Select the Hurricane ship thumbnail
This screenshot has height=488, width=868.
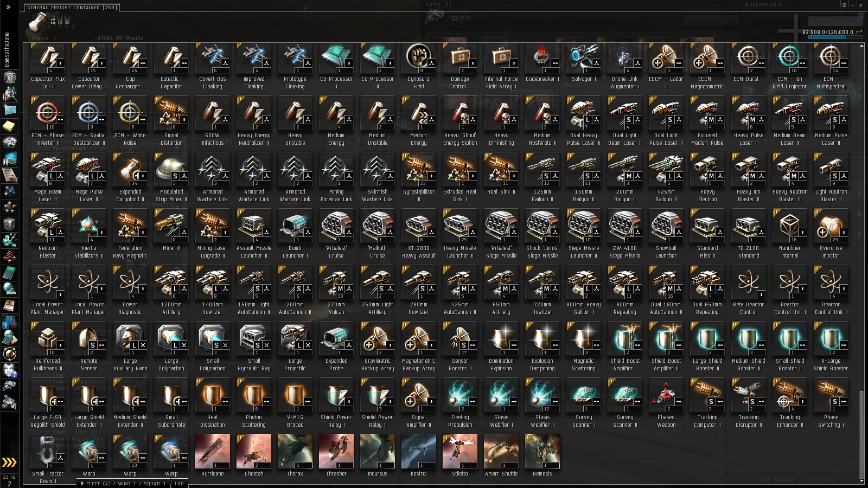point(213,451)
